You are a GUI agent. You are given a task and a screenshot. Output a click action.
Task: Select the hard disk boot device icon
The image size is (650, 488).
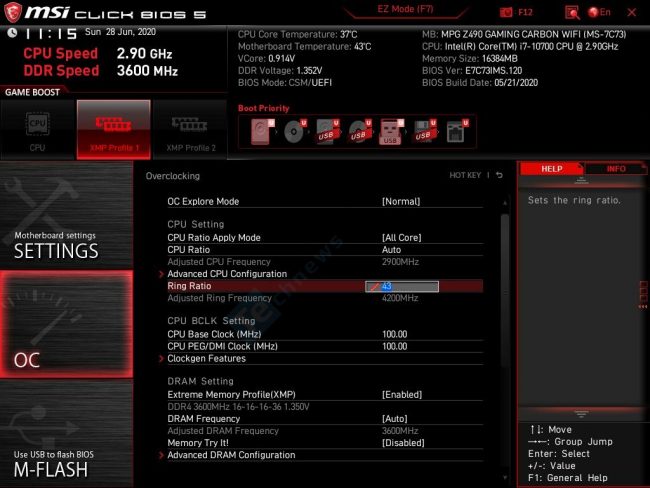click(262, 131)
